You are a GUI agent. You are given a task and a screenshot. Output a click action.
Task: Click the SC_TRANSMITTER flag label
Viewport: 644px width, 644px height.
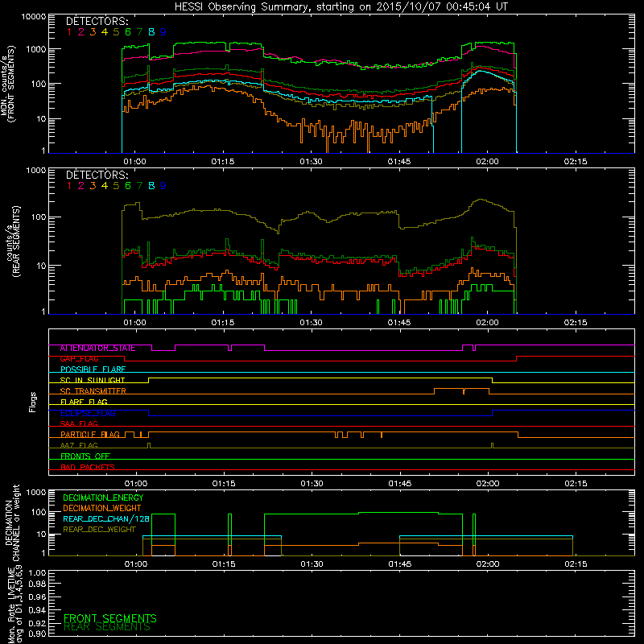(x=93, y=391)
